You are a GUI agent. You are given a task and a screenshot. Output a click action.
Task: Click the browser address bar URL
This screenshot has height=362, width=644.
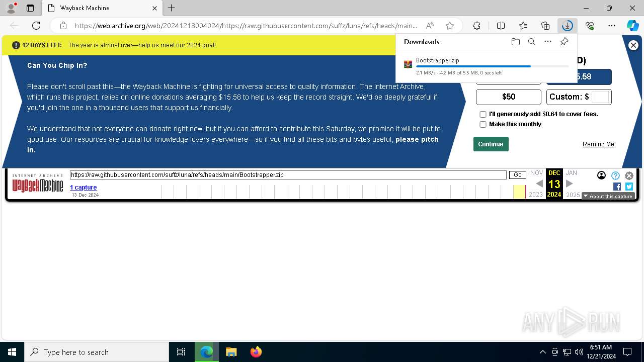[246, 26]
